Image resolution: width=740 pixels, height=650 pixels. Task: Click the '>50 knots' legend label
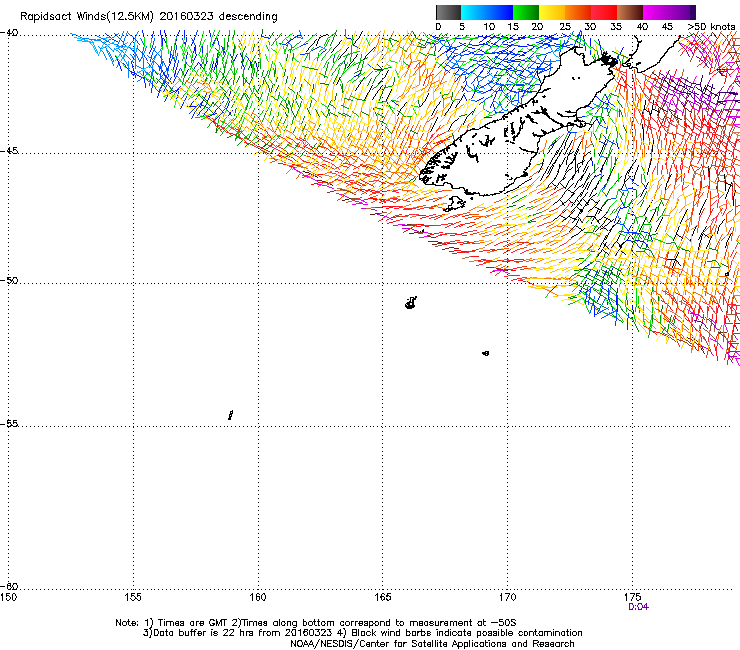(x=711, y=27)
